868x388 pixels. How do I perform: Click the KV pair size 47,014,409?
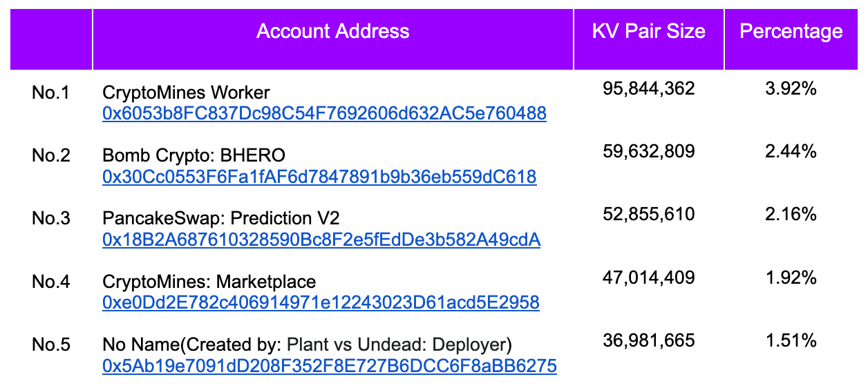[x=649, y=278]
